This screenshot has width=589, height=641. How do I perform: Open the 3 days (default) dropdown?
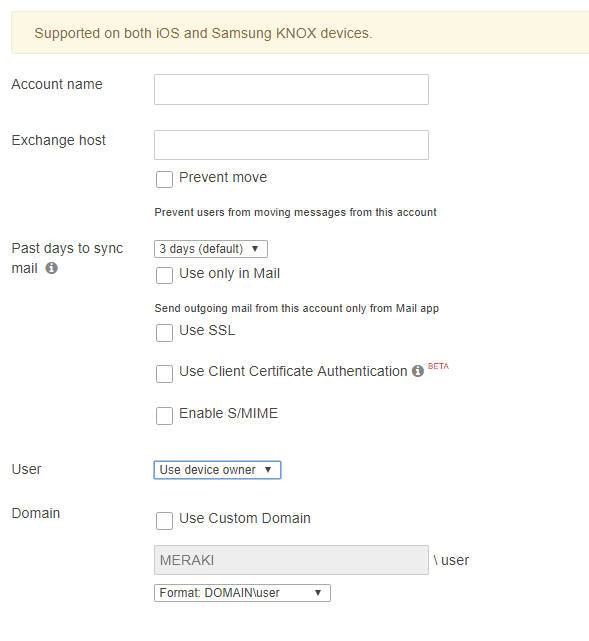click(x=211, y=249)
